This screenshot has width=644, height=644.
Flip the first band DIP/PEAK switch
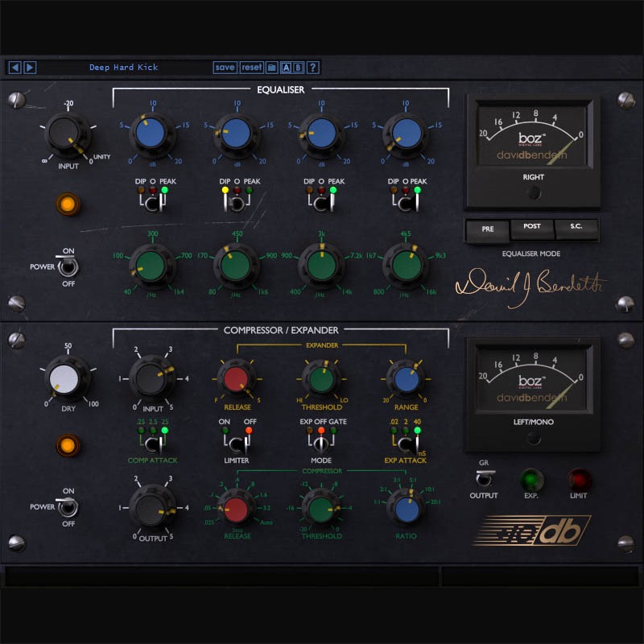153,203
